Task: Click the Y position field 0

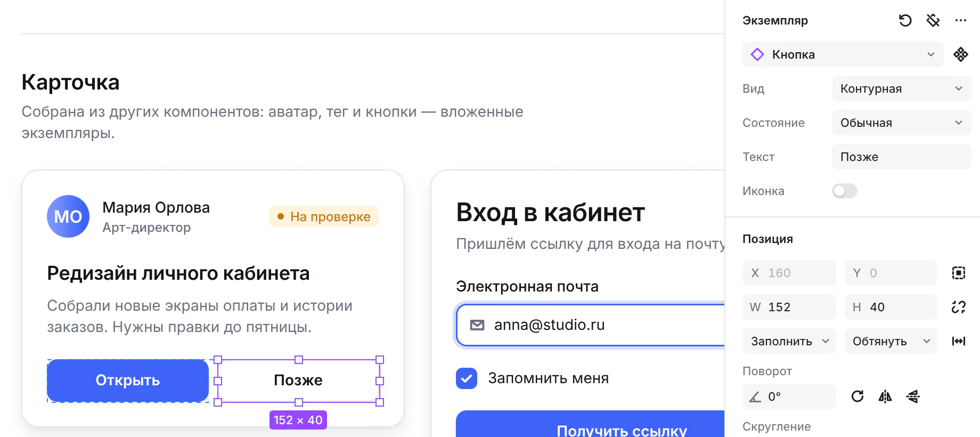Action: click(x=891, y=273)
